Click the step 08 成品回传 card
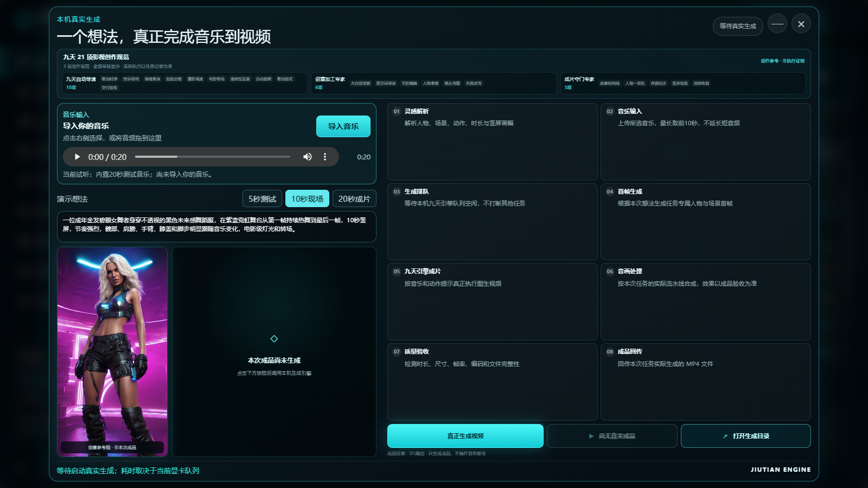 pyautogui.click(x=706, y=382)
